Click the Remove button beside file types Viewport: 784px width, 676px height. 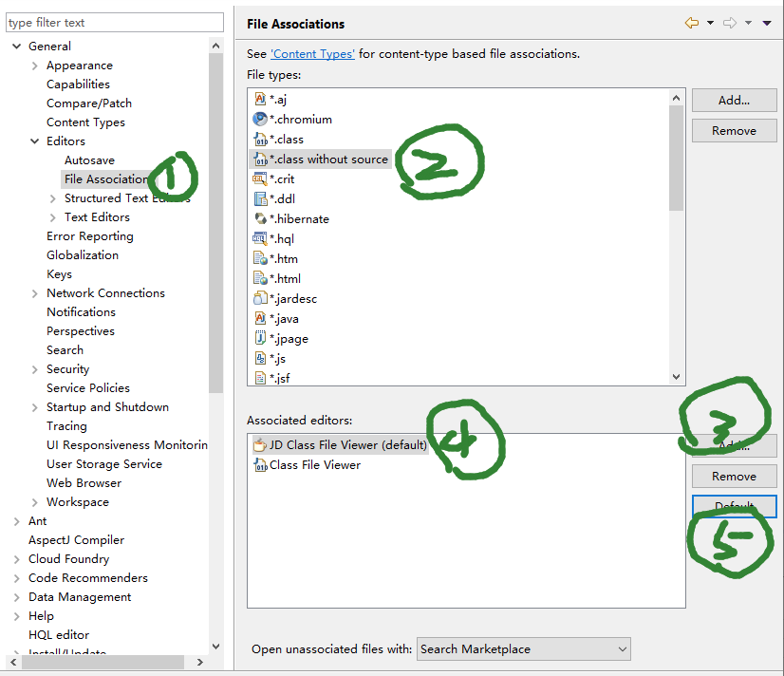[x=734, y=131]
